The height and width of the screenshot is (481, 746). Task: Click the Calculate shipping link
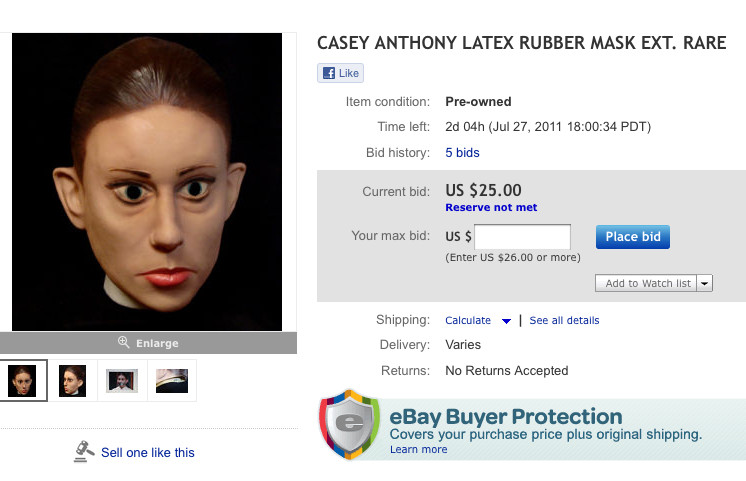[x=468, y=320]
